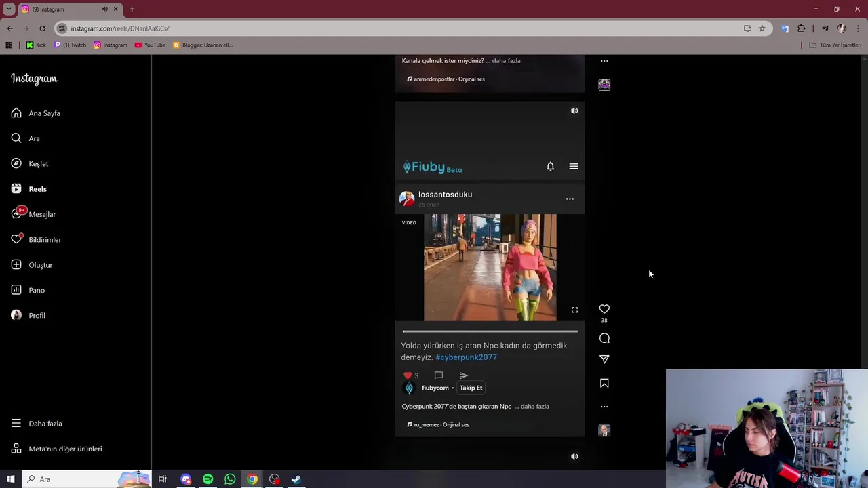Click the browser address bar
Screen dimensions: 868x488
click(x=400, y=28)
